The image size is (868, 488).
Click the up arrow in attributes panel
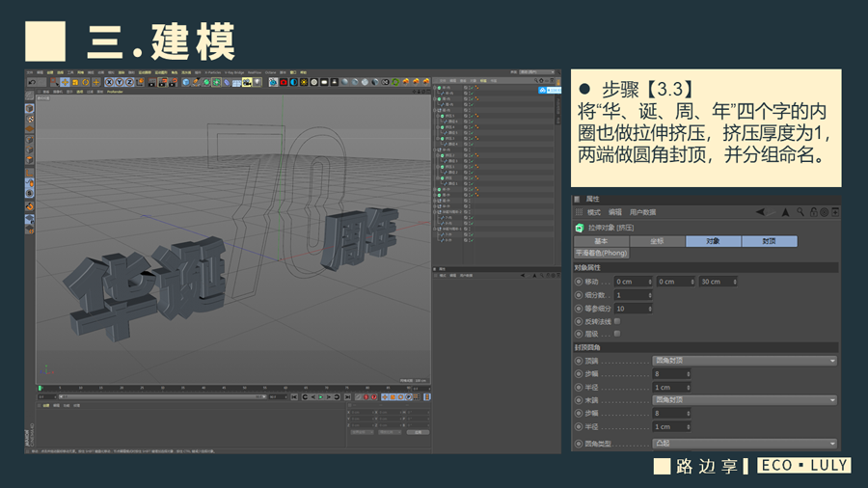[x=785, y=212]
